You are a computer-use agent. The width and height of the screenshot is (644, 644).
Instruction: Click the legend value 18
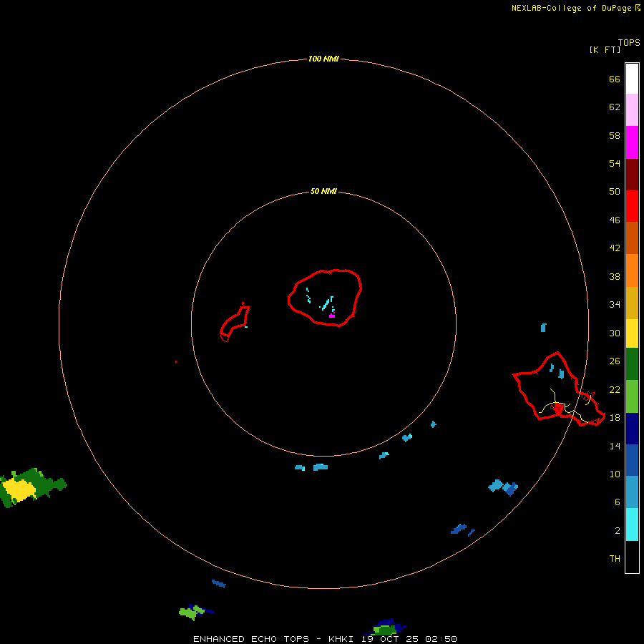615,418
